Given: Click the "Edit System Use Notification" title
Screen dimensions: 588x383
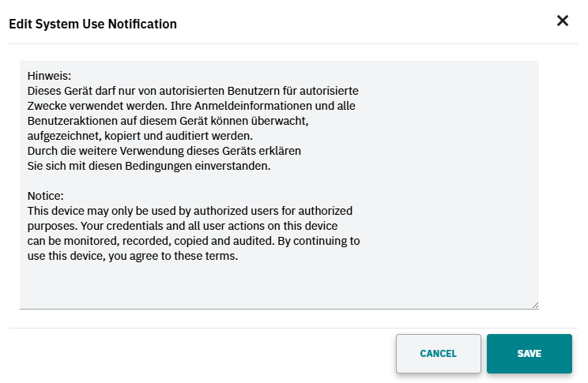Looking at the screenshot, I should (x=92, y=24).
